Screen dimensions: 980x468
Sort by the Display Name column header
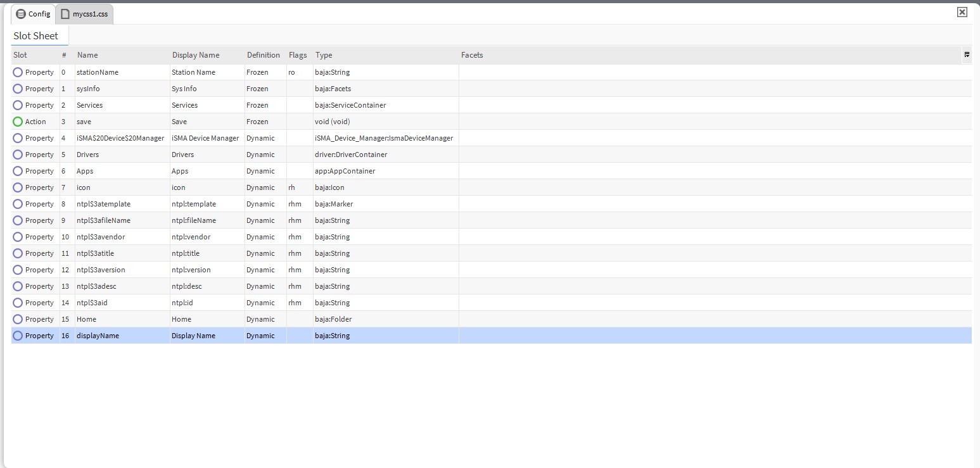point(196,55)
